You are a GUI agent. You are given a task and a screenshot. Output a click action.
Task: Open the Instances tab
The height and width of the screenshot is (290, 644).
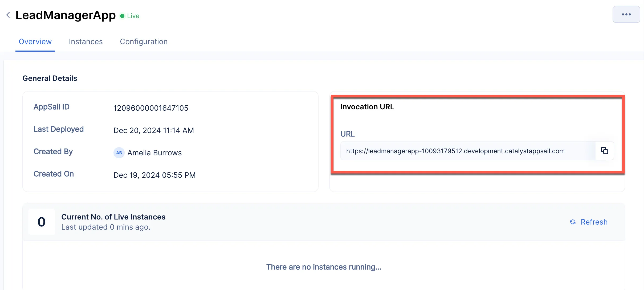pos(86,42)
